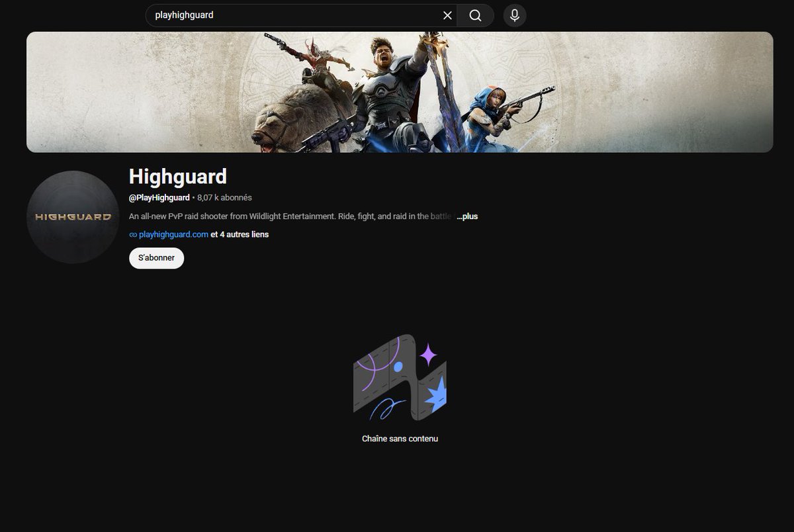Click the Highguard channel banner image
The image size is (794, 532).
(400, 92)
